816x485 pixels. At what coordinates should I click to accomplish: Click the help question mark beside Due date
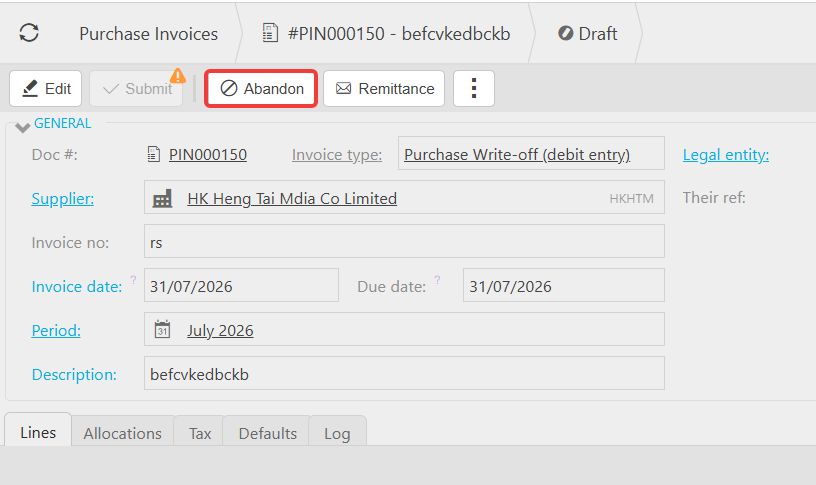click(x=437, y=279)
